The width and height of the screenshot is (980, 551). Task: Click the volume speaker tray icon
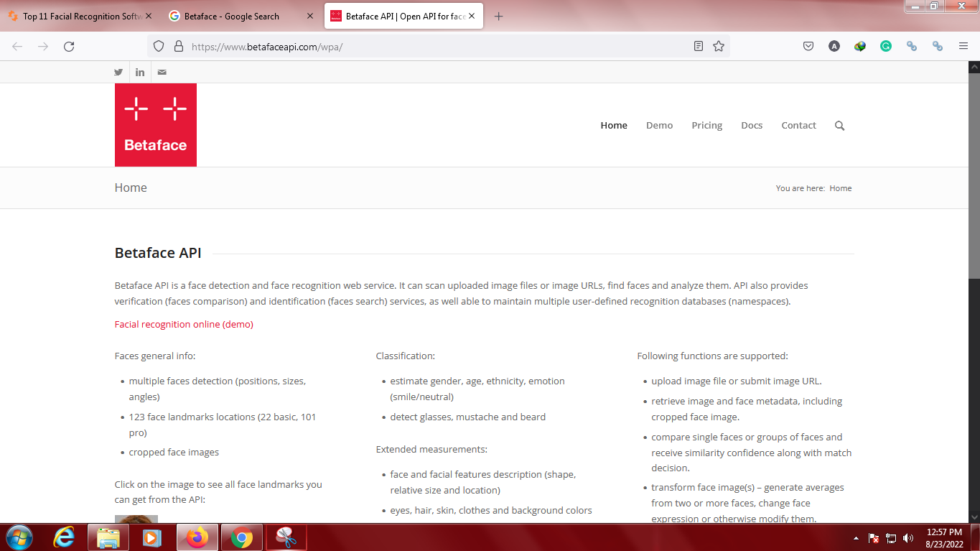click(x=908, y=538)
